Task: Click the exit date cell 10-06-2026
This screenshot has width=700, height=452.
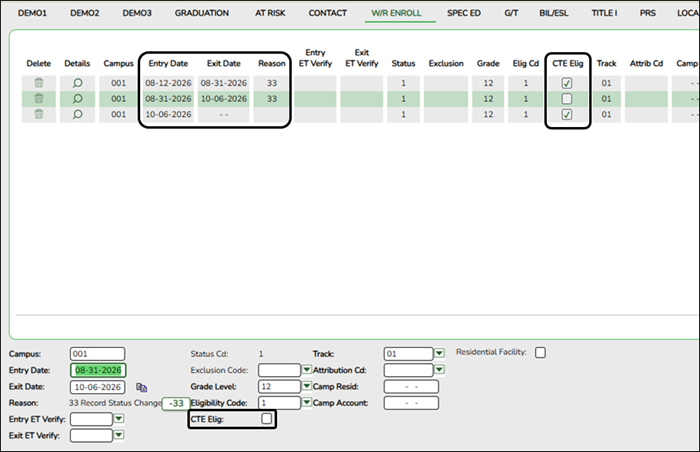Action: pos(224,99)
